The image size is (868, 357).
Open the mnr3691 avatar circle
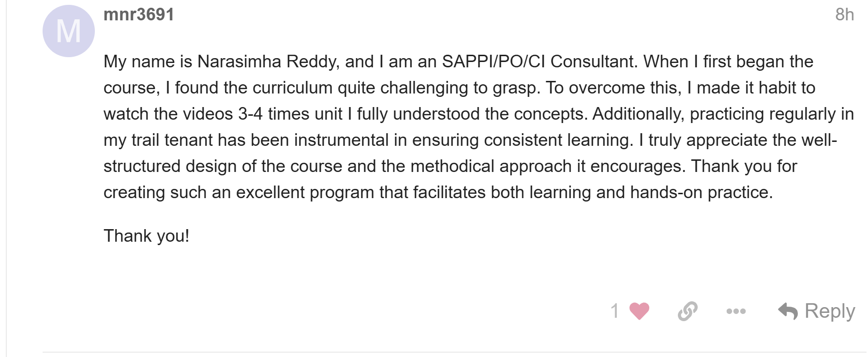coord(69,31)
